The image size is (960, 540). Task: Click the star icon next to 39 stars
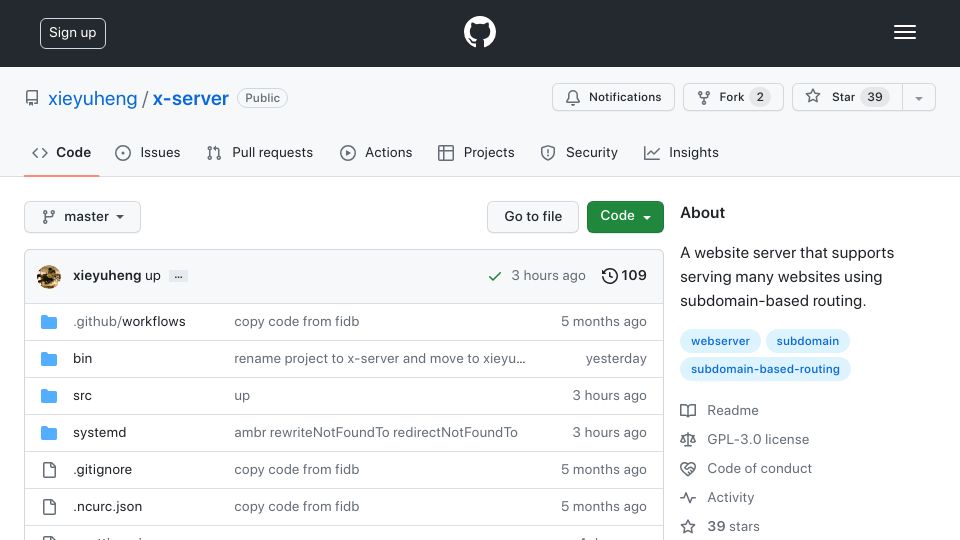click(x=688, y=527)
